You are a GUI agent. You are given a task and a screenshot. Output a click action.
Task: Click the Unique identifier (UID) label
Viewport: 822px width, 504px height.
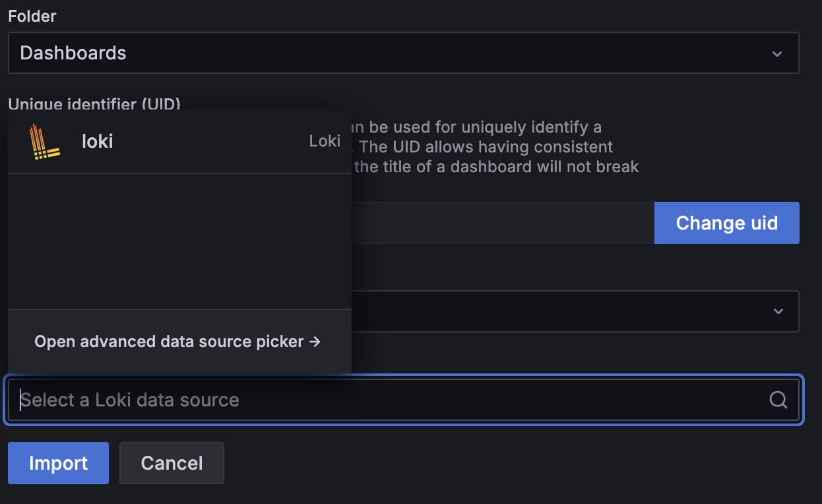pyautogui.click(x=94, y=104)
